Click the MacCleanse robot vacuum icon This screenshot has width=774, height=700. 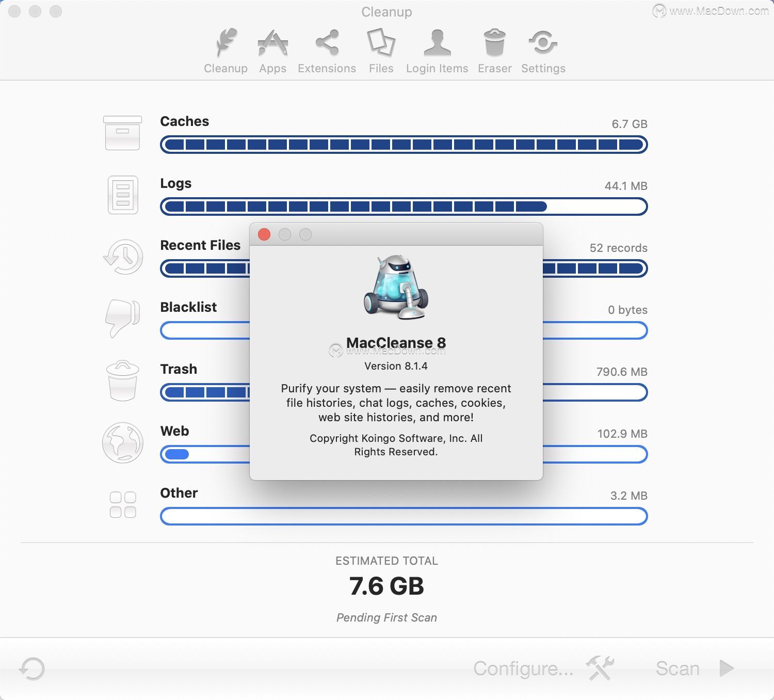tap(396, 287)
